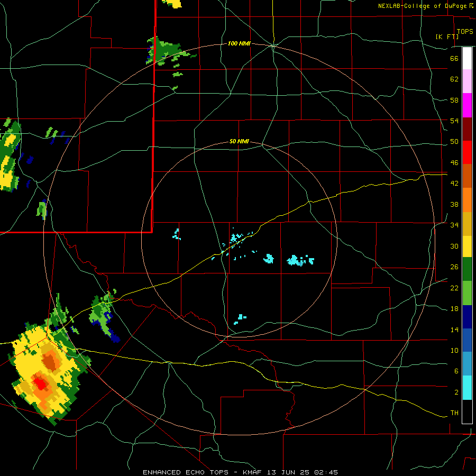Click the 58 legend value
Screen dimensions: 476x476
(x=454, y=100)
